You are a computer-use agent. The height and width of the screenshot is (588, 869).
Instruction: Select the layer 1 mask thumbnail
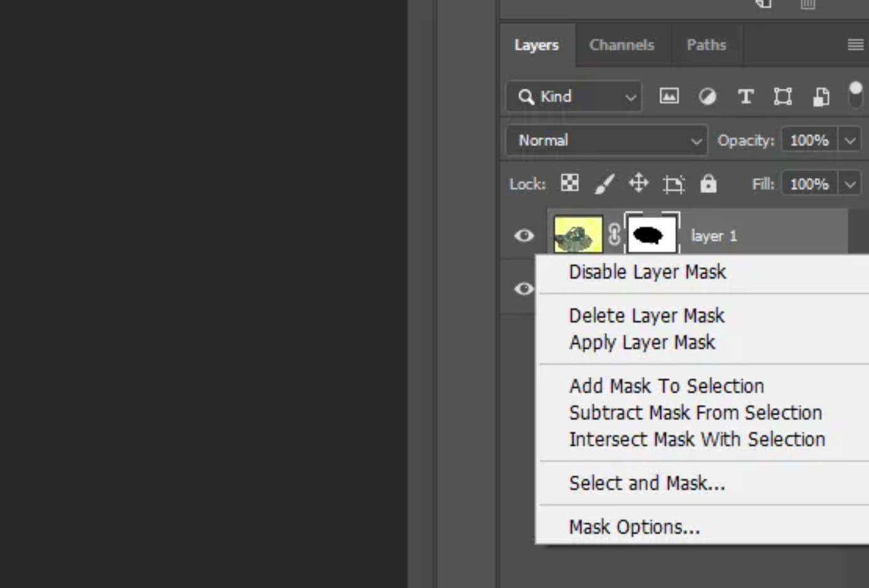pos(652,235)
